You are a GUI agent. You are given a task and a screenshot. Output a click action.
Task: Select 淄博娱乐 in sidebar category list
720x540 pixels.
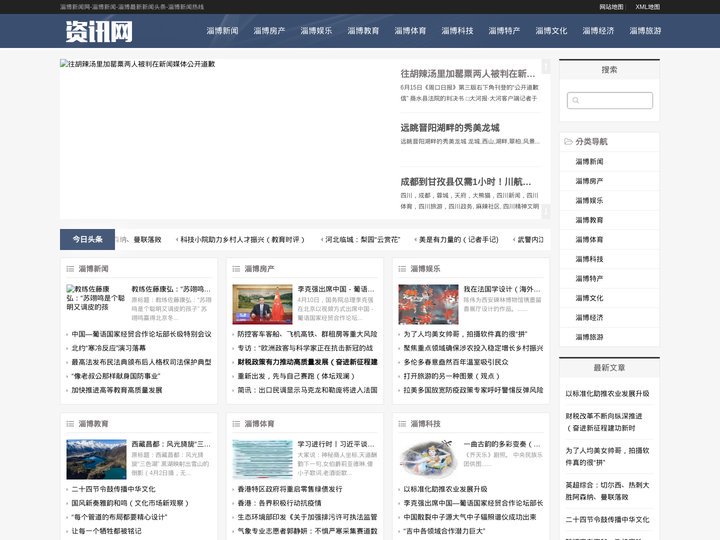pos(590,201)
